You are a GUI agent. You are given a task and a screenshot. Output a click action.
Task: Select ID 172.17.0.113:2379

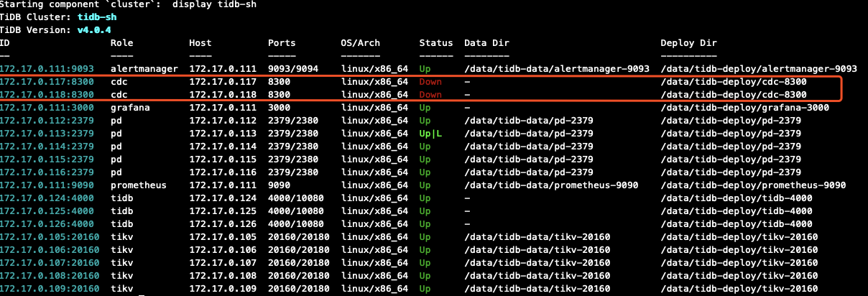coord(47,134)
